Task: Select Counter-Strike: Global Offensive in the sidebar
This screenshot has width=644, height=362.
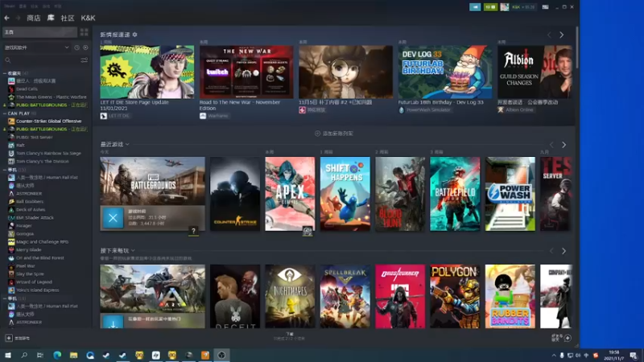Action: (48, 121)
